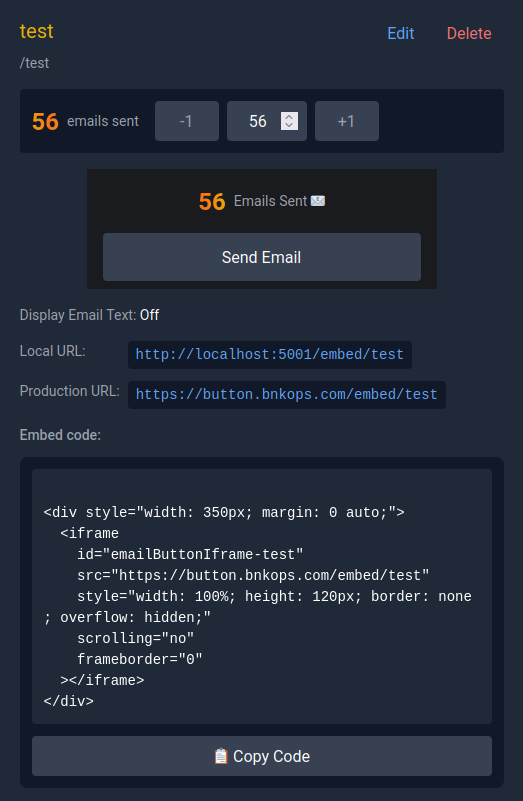The width and height of the screenshot is (523, 801).
Task: Step up the count spinner arrow
Action: click(289, 116)
